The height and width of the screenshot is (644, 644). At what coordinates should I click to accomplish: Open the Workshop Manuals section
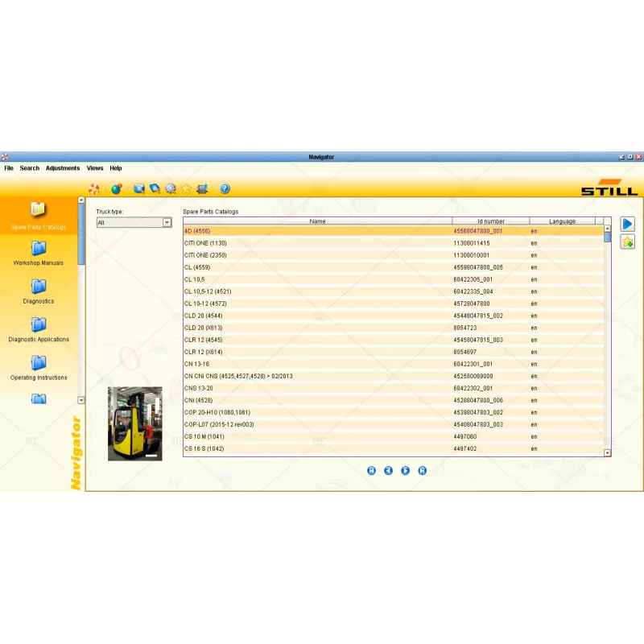pos(38,253)
